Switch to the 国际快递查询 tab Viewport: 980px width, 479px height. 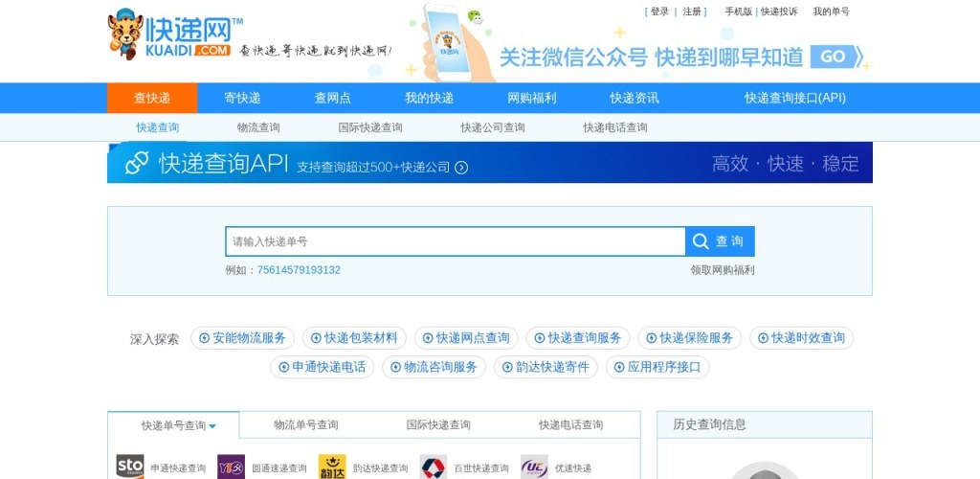point(438,425)
